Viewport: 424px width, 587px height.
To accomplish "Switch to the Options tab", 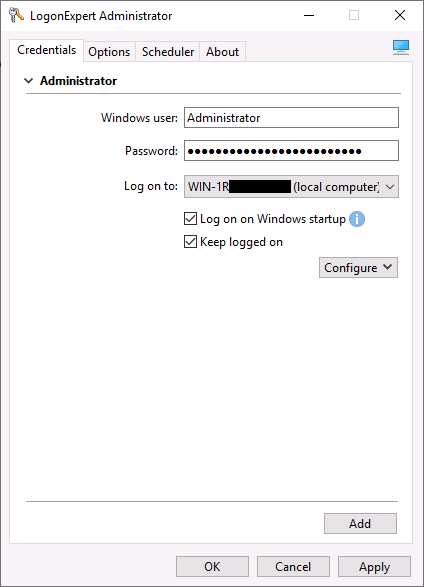I will point(109,52).
